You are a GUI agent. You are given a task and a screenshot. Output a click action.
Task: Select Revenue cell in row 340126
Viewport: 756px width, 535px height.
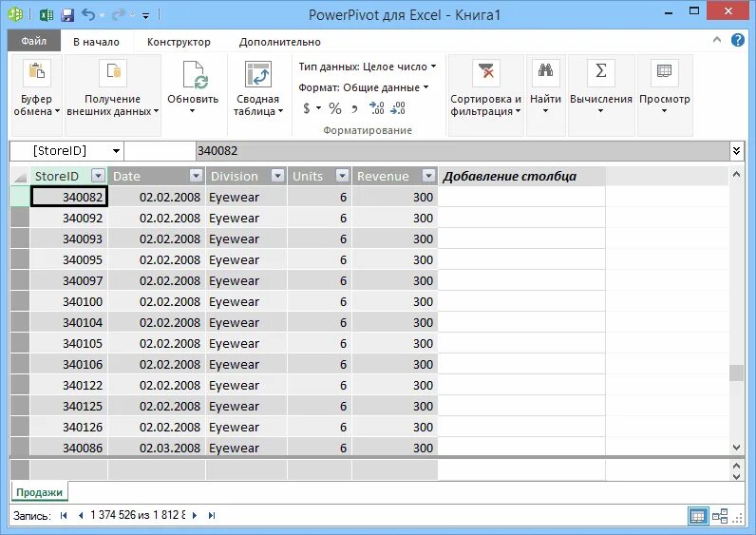tap(395, 428)
